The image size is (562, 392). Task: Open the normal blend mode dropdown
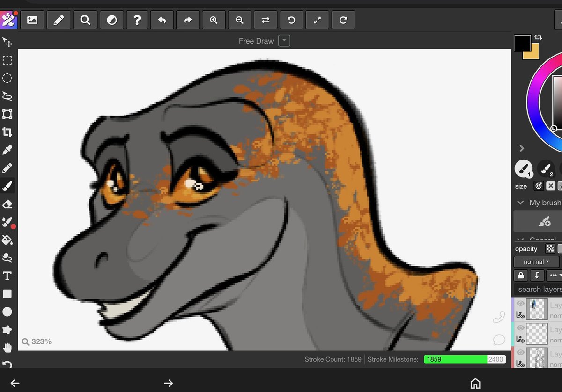536,262
